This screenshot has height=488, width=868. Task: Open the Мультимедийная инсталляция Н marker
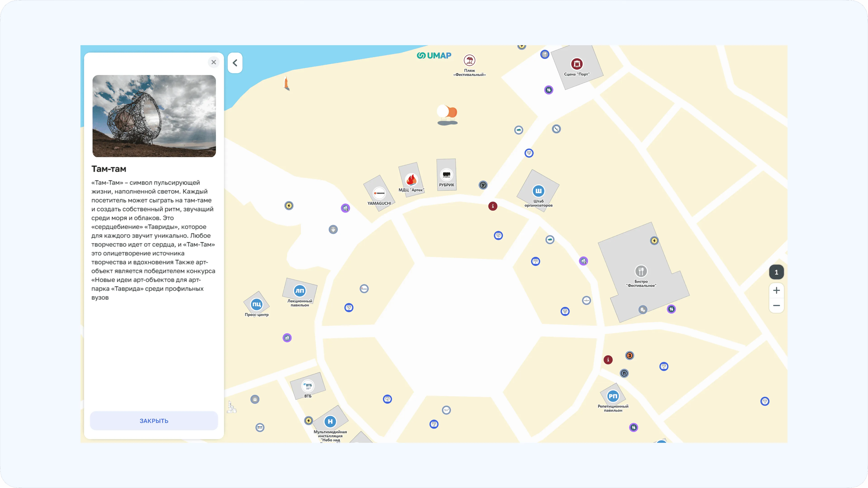click(x=330, y=421)
